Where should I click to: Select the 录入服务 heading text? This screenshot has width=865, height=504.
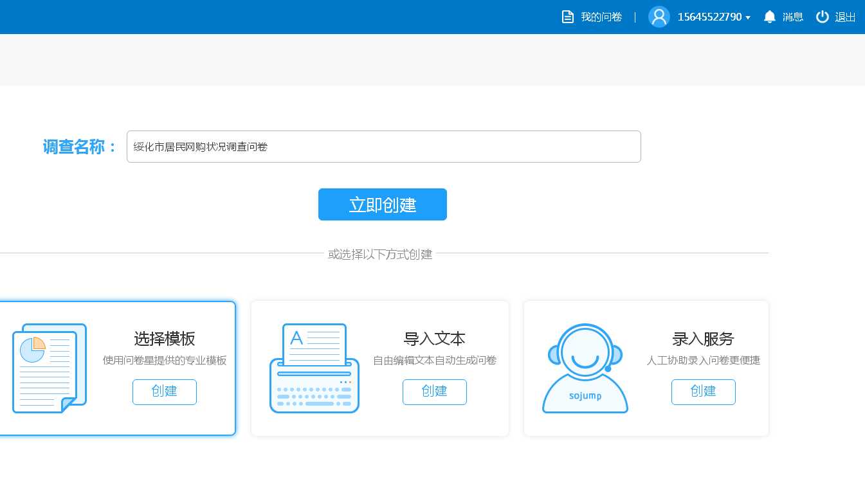tap(704, 339)
